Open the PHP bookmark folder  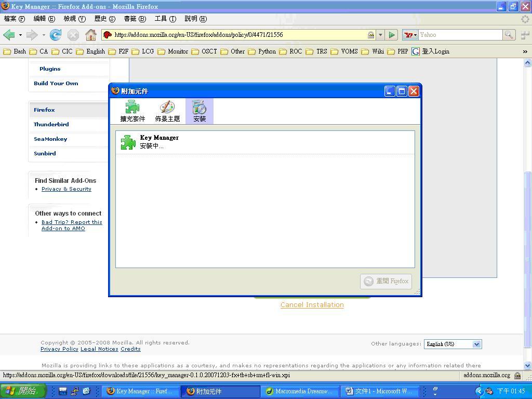(x=397, y=51)
